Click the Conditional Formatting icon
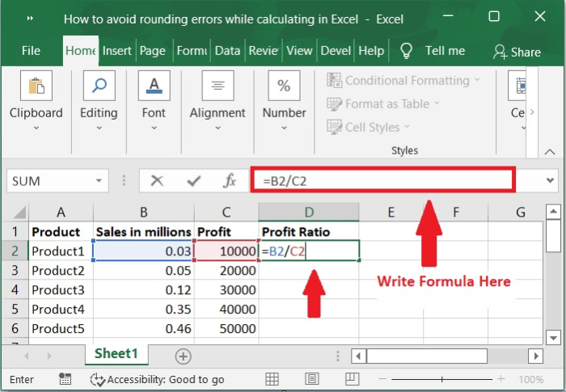566x392 pixels. point(334,80)
